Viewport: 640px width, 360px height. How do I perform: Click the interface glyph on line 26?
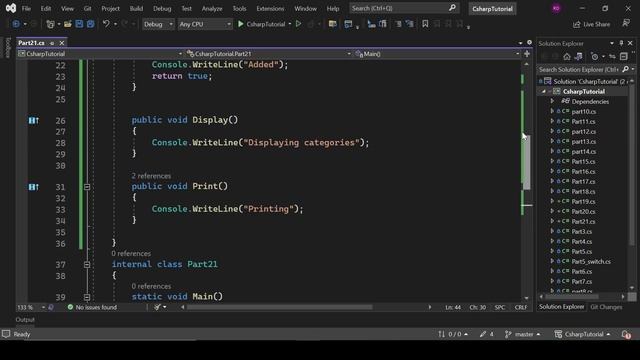pos(34,120)
